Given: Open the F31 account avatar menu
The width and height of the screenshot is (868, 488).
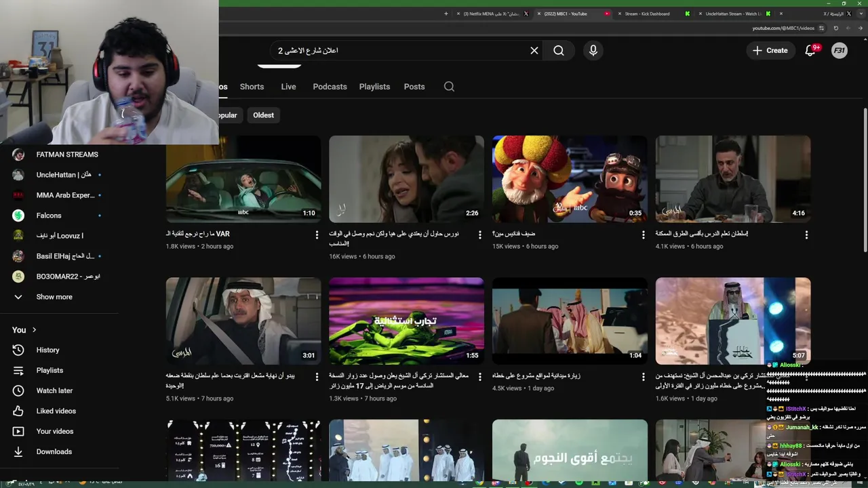Looking at the screenshot, I should tap(840, 50).
